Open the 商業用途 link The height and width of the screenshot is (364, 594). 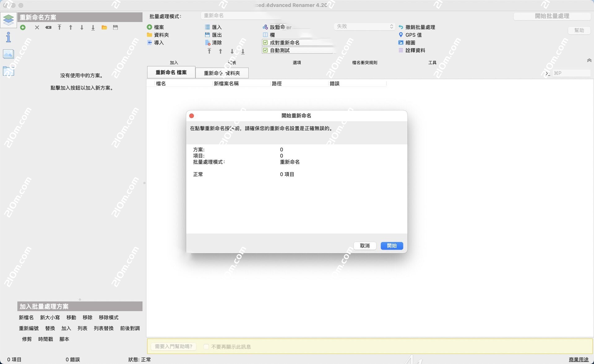(578, 360)
